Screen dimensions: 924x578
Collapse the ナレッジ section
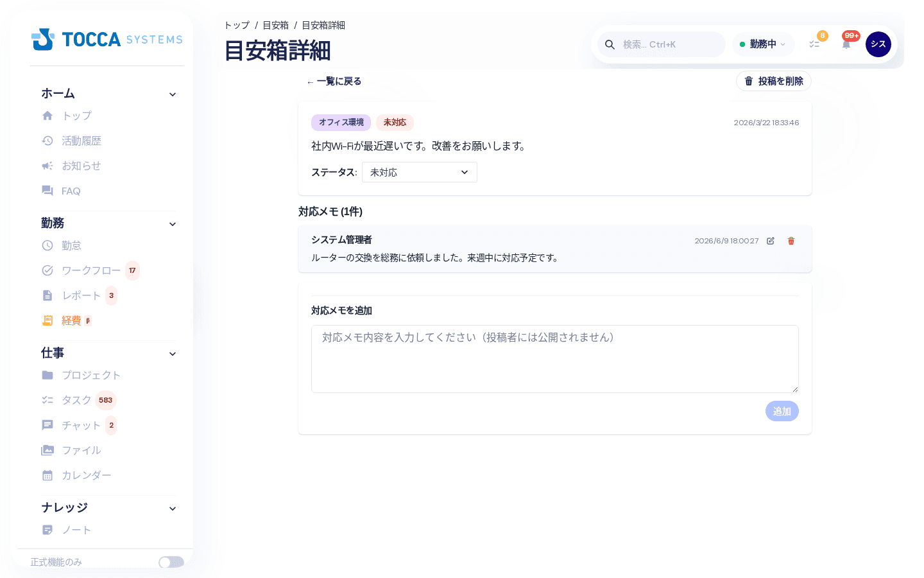pyautogui.click(x=173, y=509)
